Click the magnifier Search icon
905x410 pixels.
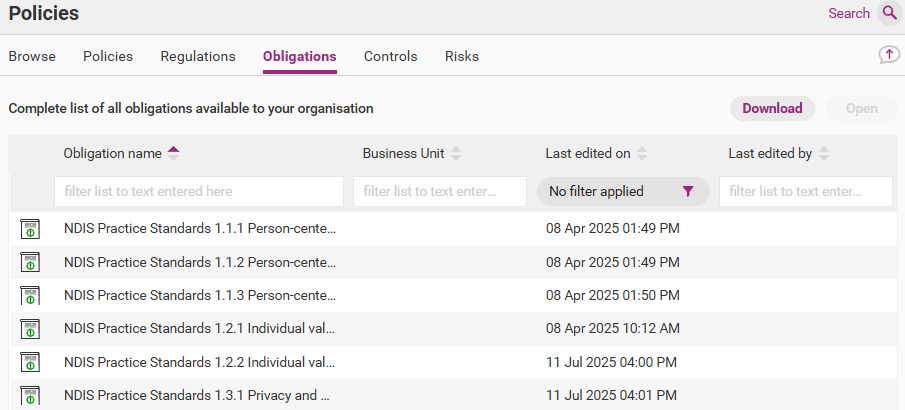point(889,13)
